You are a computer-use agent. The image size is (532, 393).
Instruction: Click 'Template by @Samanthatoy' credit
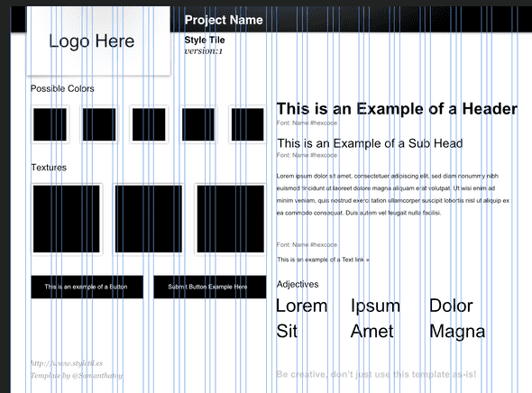pyautogui.click(x=77, y=375)
